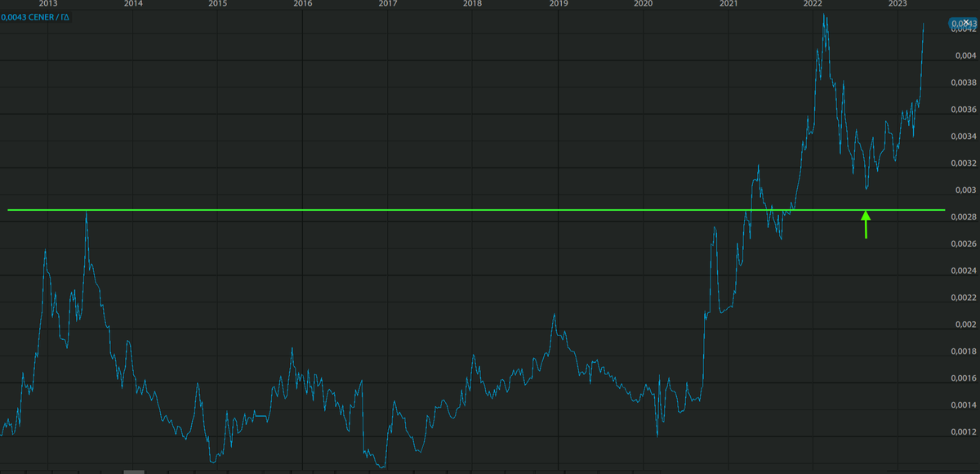Image resolution: width=980 pixels, height=474 pixels.
Task: Click the 2023 year label on the time axis
Action: tap(898, 4)
